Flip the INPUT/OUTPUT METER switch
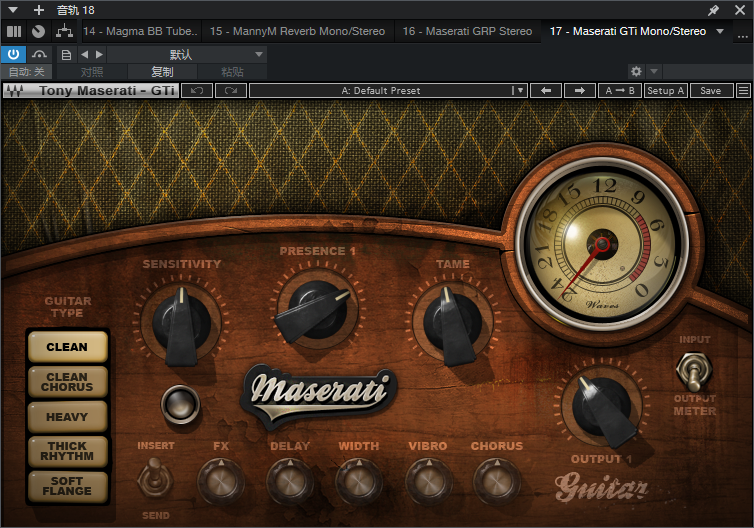 [x=693, y=372]
